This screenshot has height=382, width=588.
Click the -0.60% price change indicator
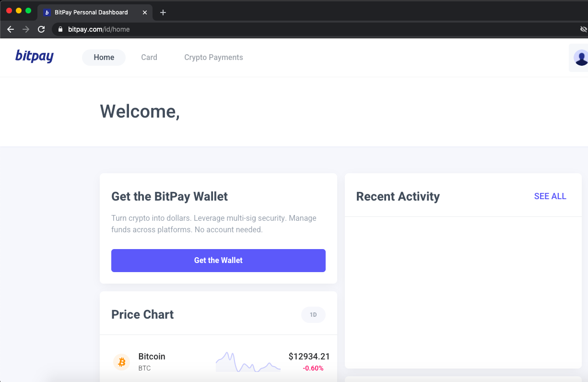313,368
